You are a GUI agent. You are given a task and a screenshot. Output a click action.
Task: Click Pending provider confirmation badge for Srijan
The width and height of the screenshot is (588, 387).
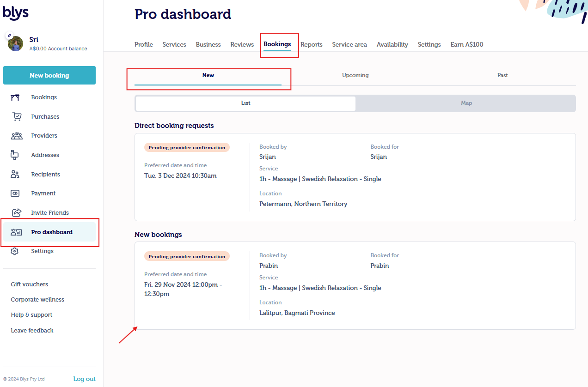[187, 148]
